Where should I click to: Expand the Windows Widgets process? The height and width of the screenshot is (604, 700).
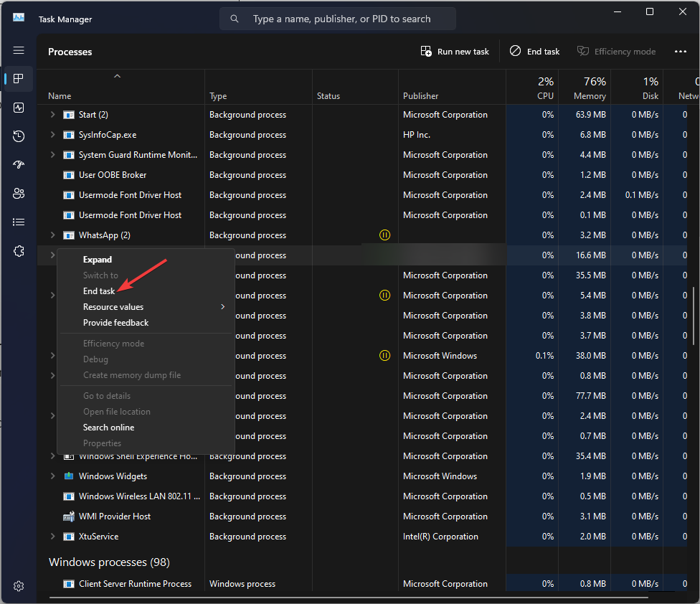[52, 476]
